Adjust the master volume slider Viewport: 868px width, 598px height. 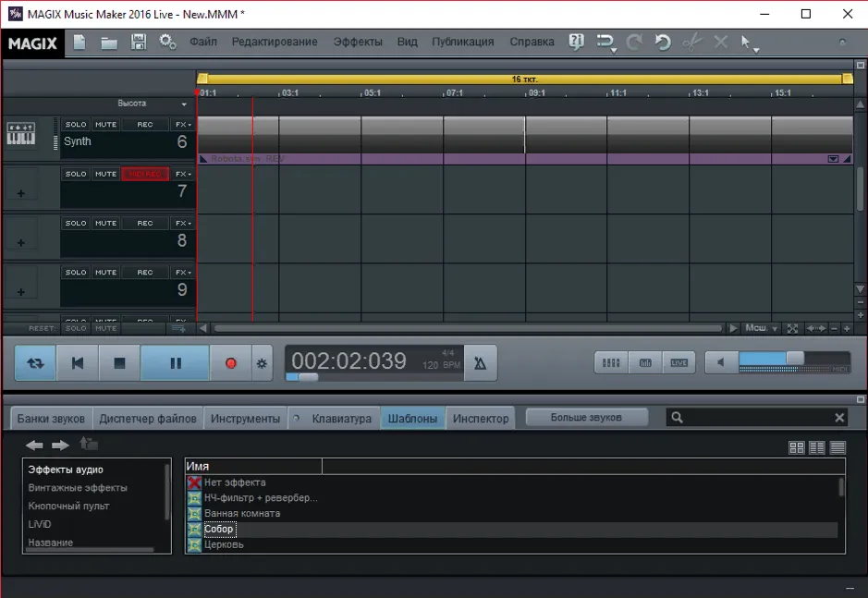pos(794,359)
